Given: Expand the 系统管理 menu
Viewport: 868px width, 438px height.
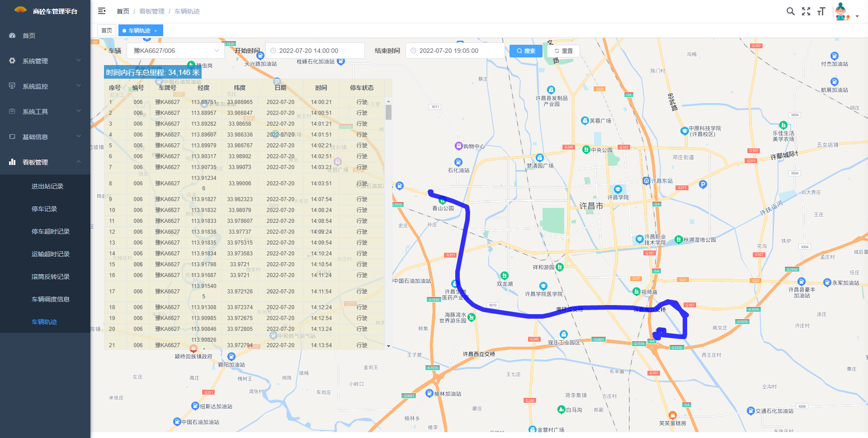Looking at the screenshot, I should [x=45, y=61].
